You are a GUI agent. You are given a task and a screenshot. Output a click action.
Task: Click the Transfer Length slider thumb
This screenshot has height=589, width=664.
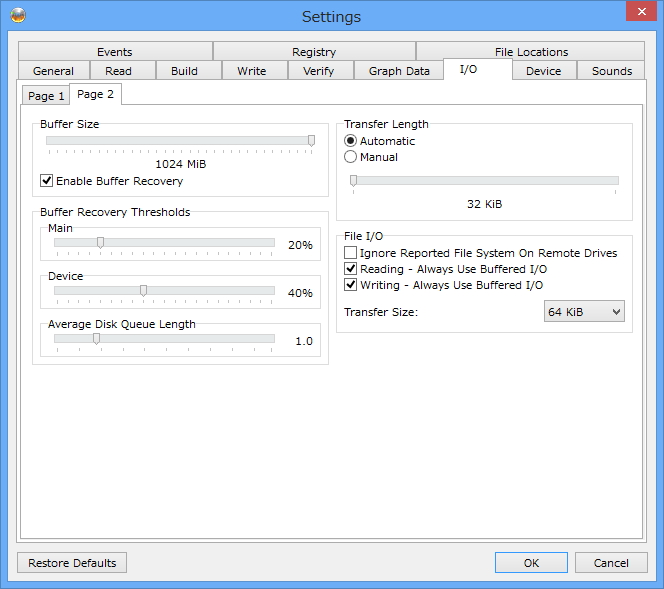pos(353,181)
